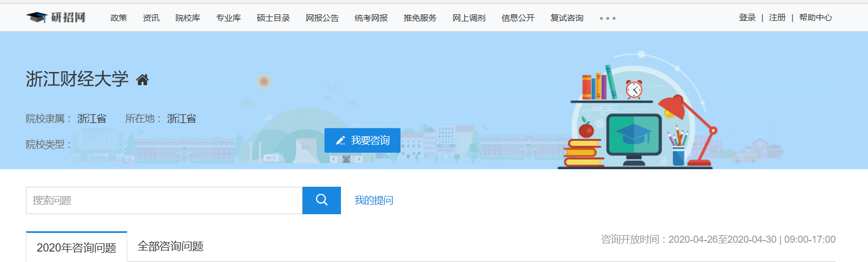Open 信息公开 in the navigation bar

(518, 18)
